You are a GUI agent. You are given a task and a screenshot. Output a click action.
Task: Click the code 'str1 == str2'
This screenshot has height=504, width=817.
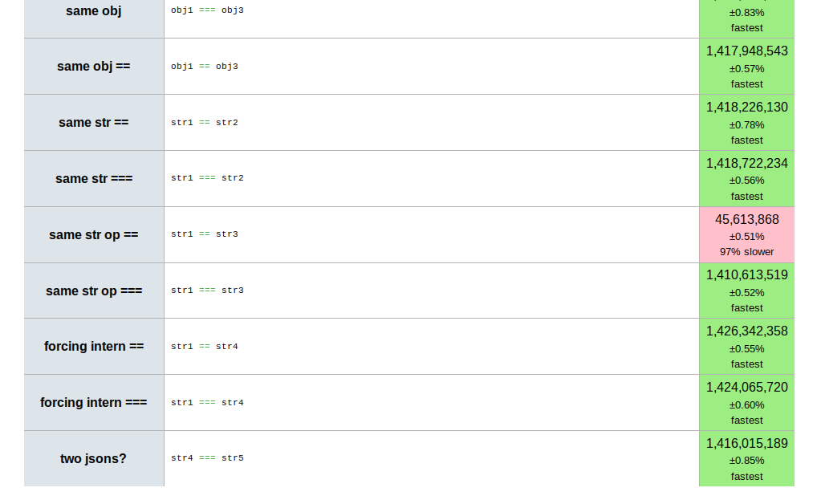click(x=204, y=123)
